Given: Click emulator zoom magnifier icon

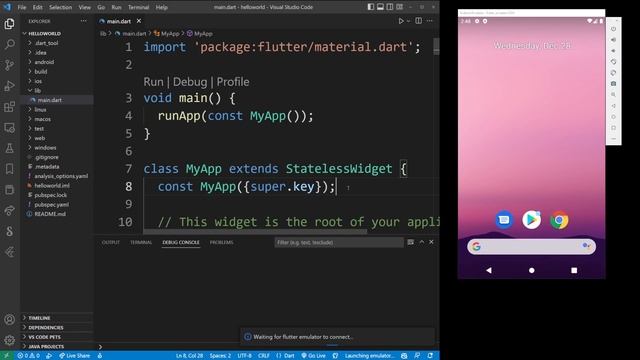Looking at the screenshot, I should (x=613, y=94).
